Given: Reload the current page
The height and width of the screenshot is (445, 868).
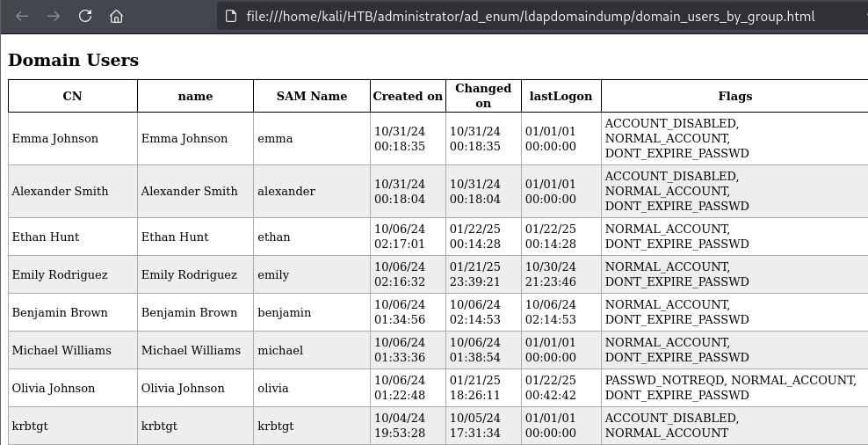Looking at the screenshot, I should tap(85, 16).
